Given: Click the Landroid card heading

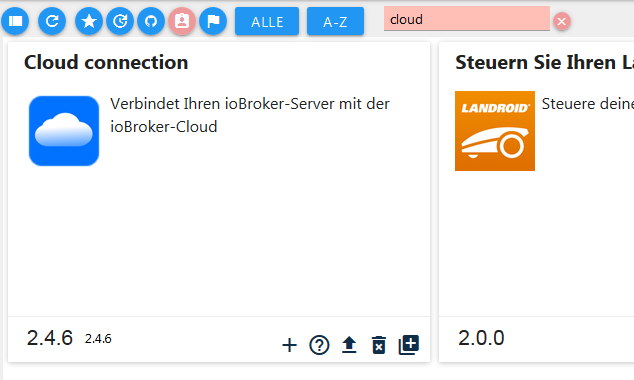Looking at the screenshot, I should coord(544,62).
